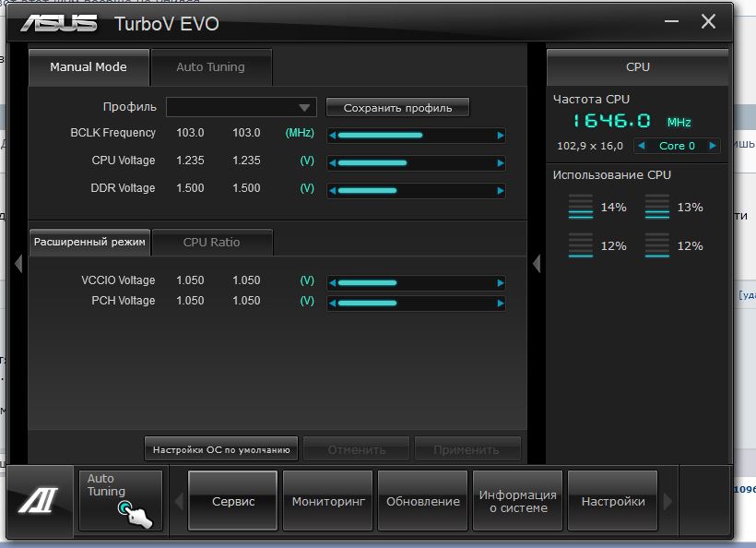The image size is (756, 548).
Task: Select the CPU panel tab
Action: (x=637, y=67)
